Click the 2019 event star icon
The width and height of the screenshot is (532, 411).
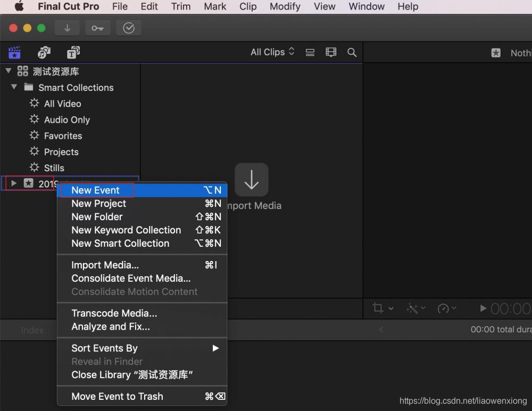point(29,183)
